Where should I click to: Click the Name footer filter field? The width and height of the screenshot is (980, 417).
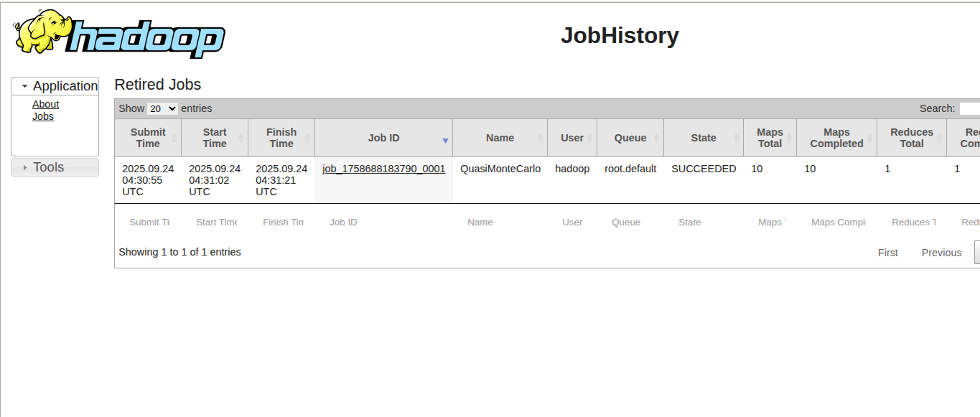pos(500,222)
